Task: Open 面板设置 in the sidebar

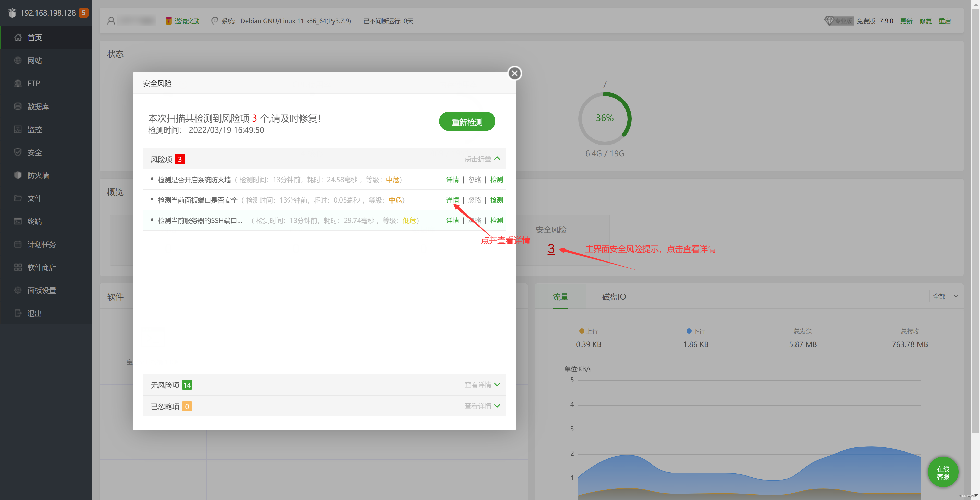Action: [x=46, y=290]
